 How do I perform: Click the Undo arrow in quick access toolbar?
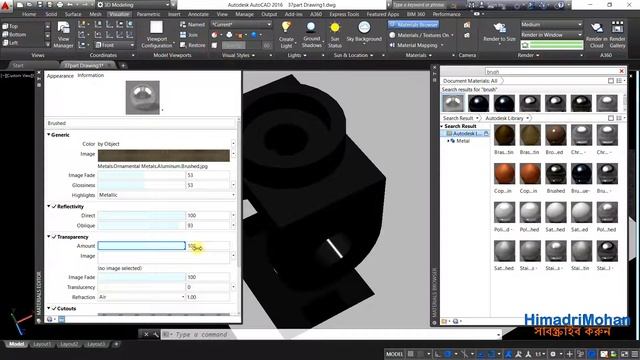point(70,5)
